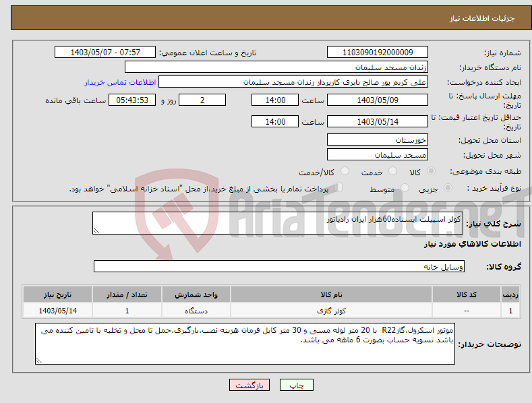Open the اطلاعات تماس خریدار link

click(x=120, y=82)
